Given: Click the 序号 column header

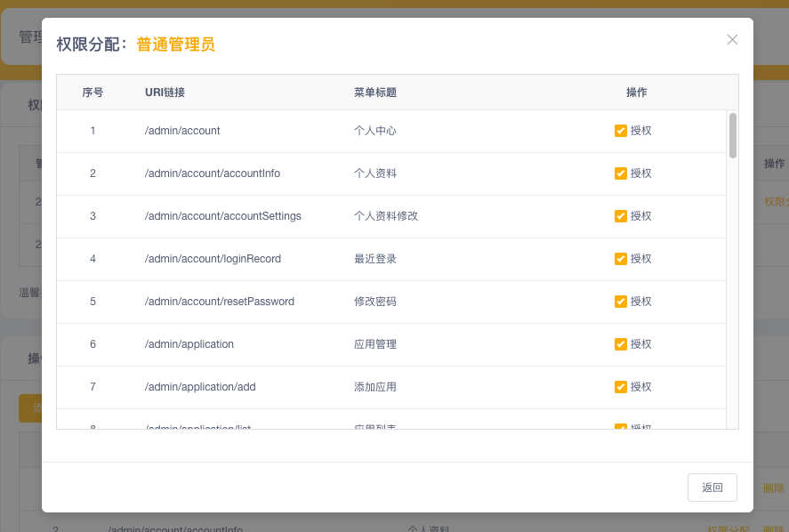Looking at the screenshot, I should pyautogui.click(x=93, y=93).
